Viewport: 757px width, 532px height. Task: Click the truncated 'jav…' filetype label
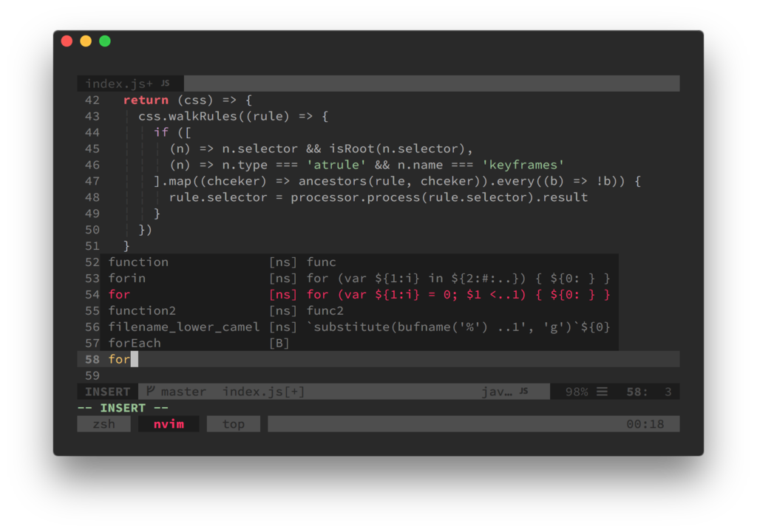tap(497, 392)
